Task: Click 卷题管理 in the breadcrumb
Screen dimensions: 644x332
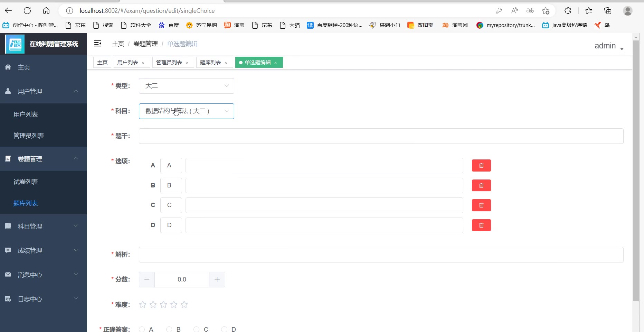Action: pos(145,44)
